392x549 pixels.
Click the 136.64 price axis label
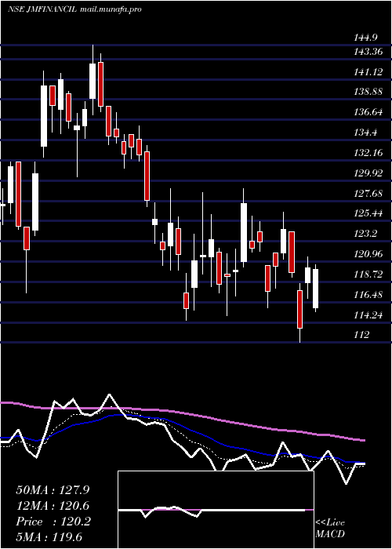368,112
